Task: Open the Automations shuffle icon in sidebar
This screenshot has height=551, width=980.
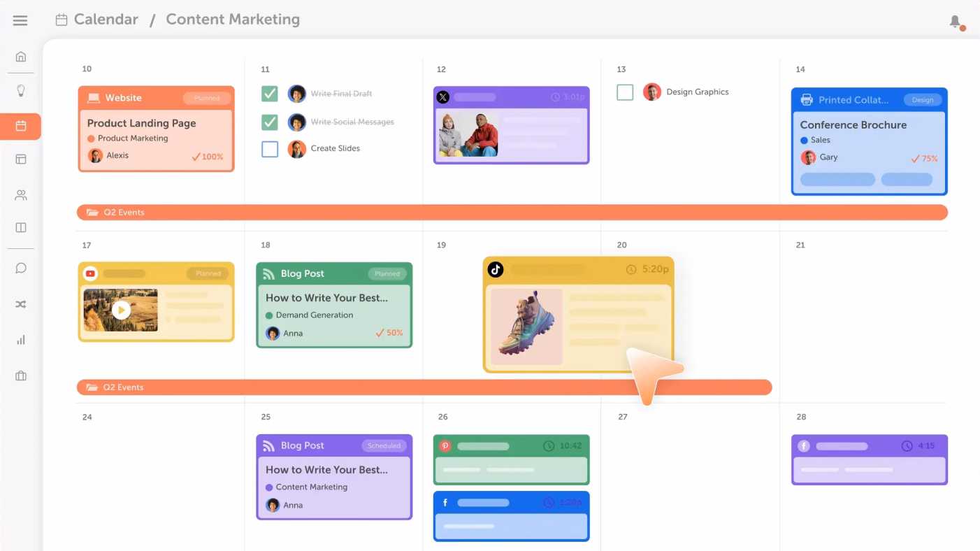Action: (x=20, y=304)
